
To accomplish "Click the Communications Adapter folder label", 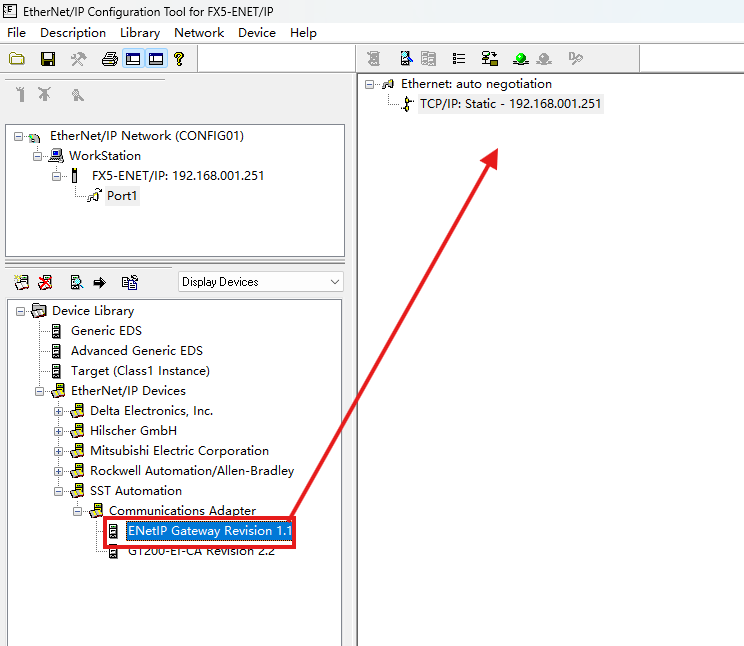I will coord(182,510).
